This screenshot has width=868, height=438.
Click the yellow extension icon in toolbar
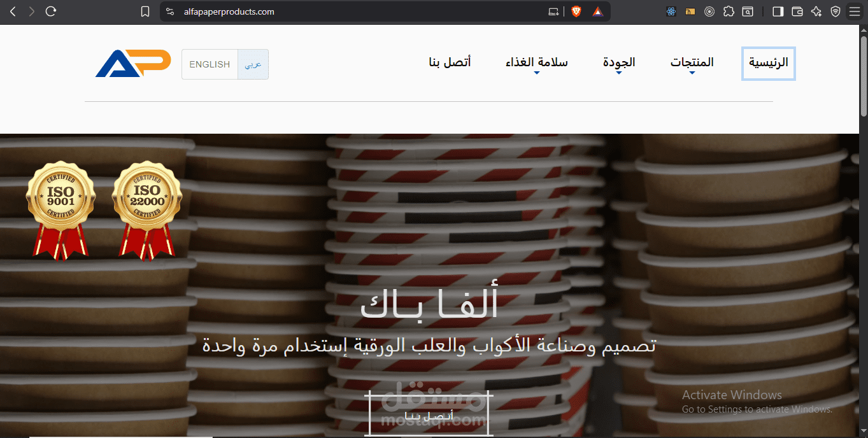[690, 11]
